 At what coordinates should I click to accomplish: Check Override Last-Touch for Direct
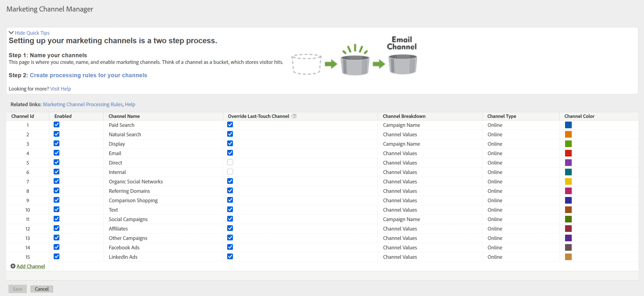(x=230, y=162)
